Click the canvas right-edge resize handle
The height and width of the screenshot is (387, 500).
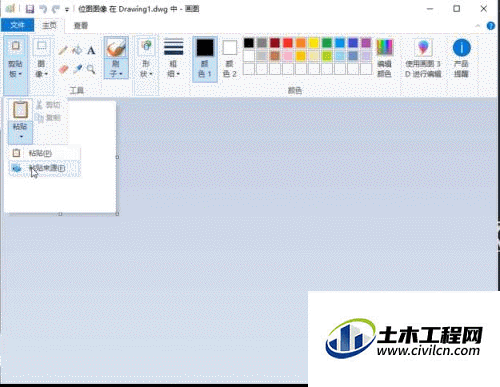click(x=117, y=157)
